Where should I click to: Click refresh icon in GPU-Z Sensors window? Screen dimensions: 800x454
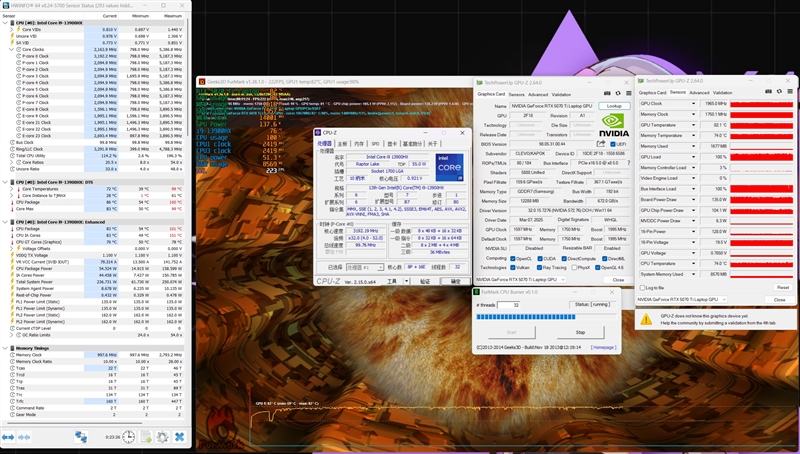pyautogui.click(x=779, y=92)
